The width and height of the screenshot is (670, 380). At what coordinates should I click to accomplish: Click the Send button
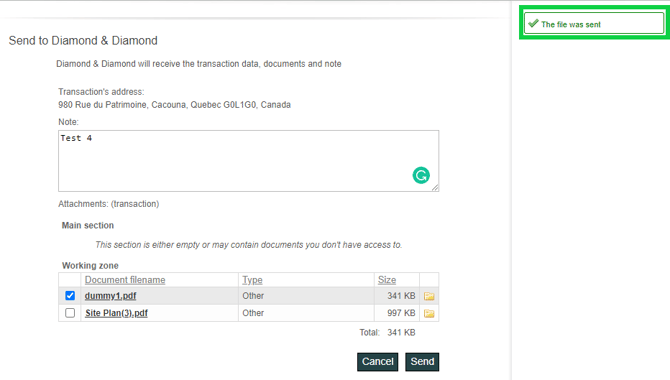pyautogui.click(x=422, y=362)
